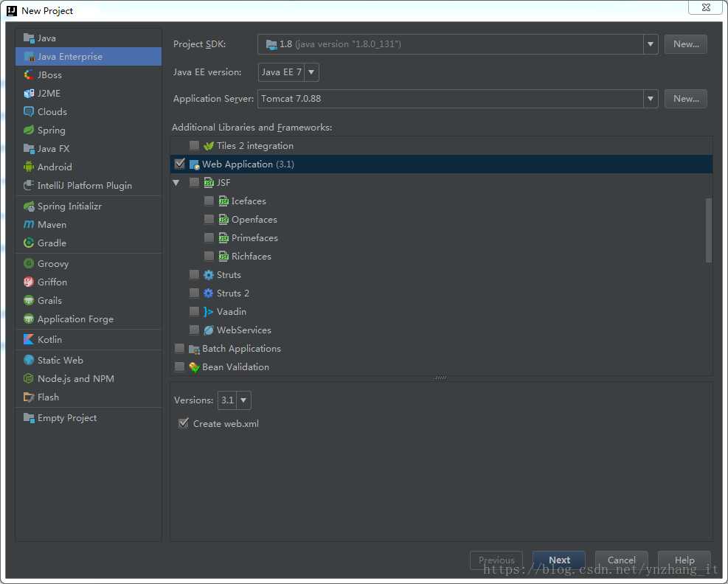Viewport: 728px width, 584px height.
Task: Click the Flash icon
Action: tap(29, 397)
